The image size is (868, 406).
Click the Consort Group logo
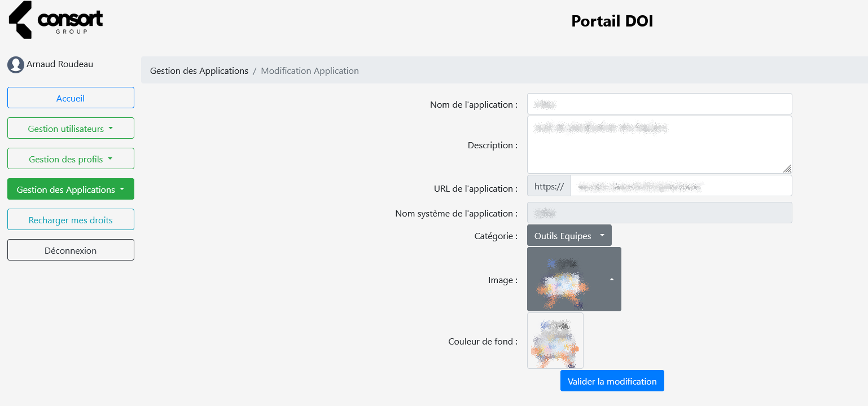pos(56,20)
